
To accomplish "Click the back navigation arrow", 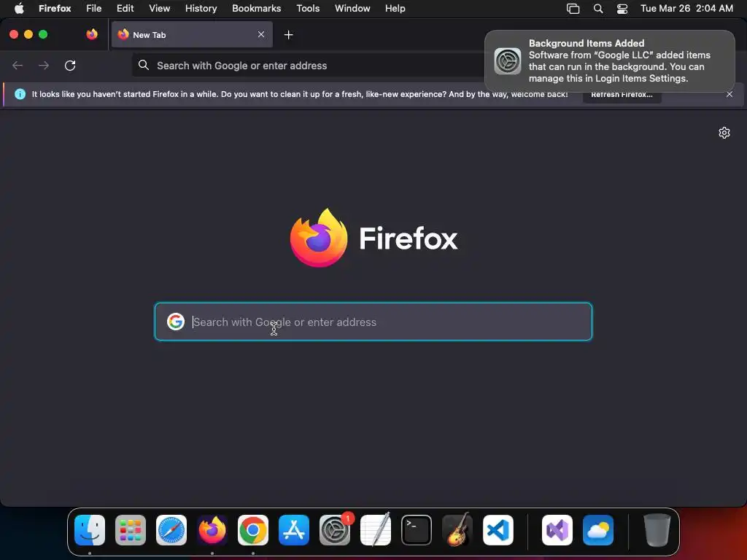I will [18, 66].
